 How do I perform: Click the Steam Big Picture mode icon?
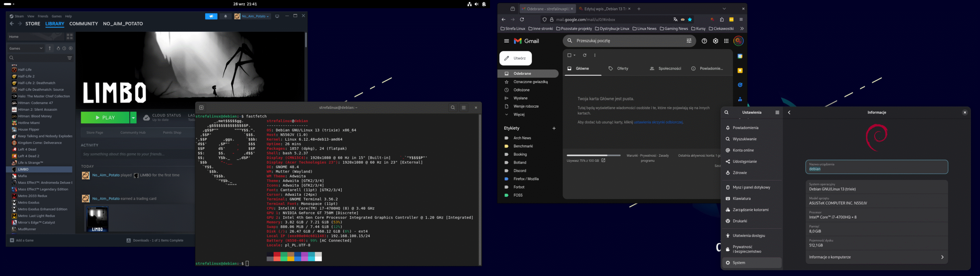[x=277, y=16]
